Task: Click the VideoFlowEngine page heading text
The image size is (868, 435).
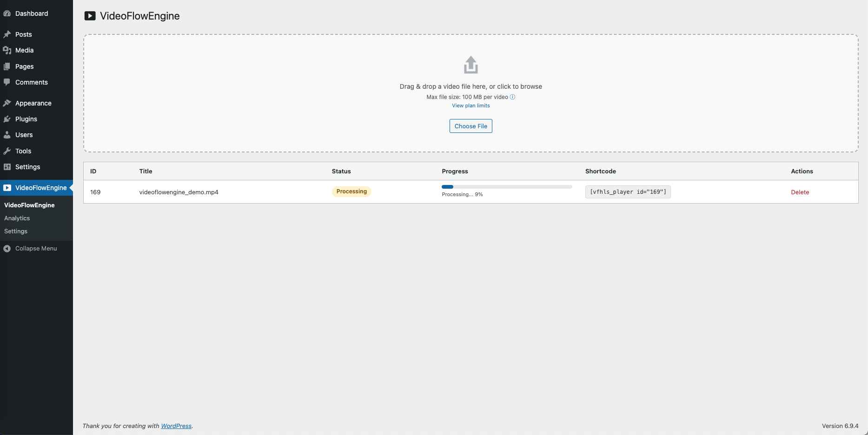Action: click(140, 16)
